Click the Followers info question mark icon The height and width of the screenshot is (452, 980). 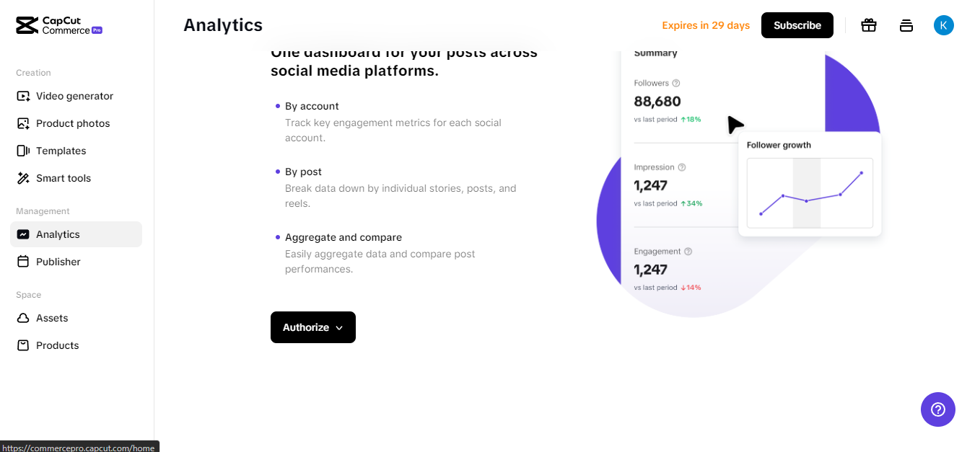point(676,83)
